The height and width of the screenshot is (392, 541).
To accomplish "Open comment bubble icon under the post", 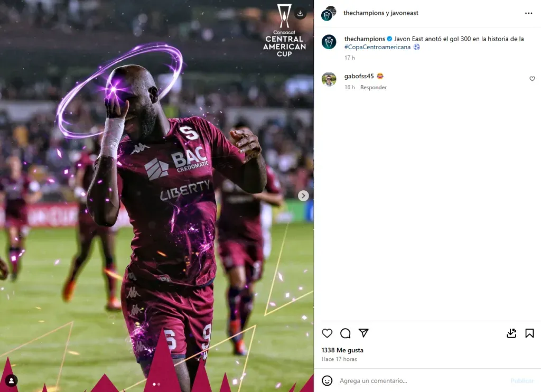I will click(x=345, y=333).
